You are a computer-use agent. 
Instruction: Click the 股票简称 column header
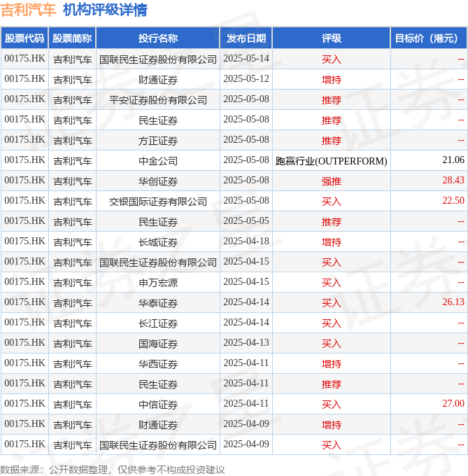point(72,38)
